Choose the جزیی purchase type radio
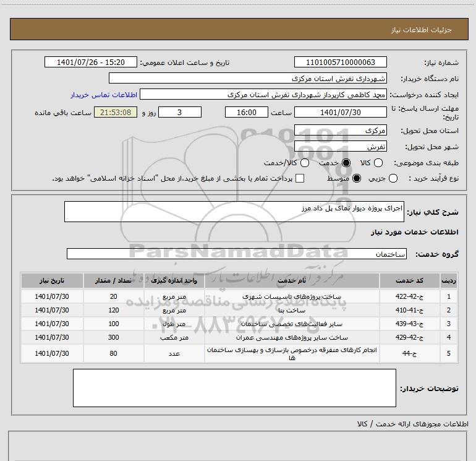Image resolution: width=476 pixels, height=461 pixels. 393,178
